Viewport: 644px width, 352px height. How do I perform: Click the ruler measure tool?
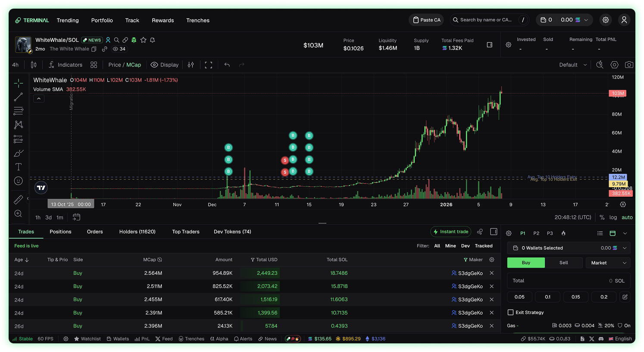coord(19,199)
